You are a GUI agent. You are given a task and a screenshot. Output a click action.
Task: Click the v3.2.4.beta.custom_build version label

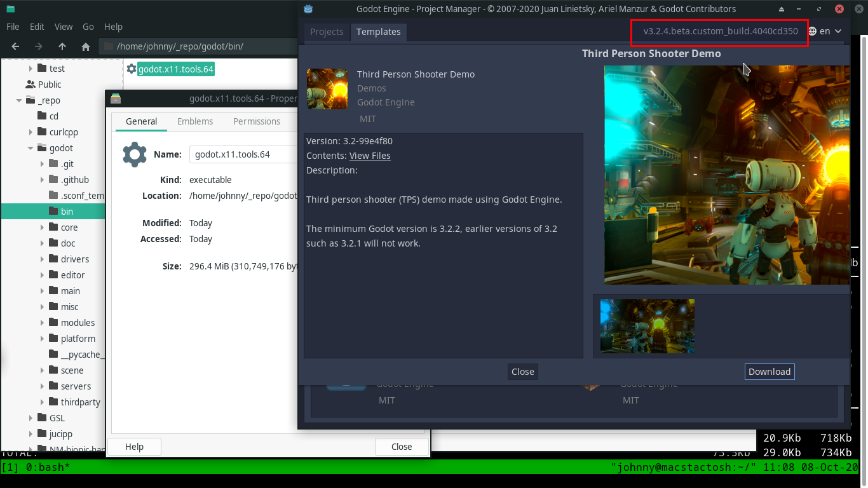coord(721,31)
